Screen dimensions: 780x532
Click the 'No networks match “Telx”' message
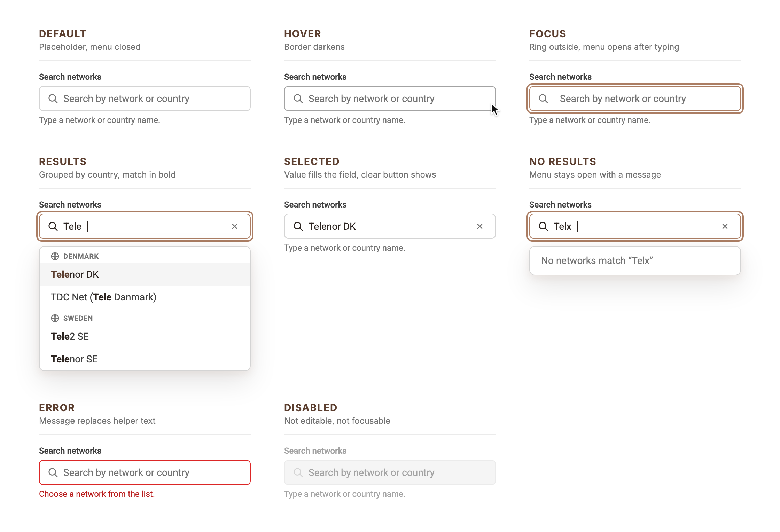[x=597, y=260]
